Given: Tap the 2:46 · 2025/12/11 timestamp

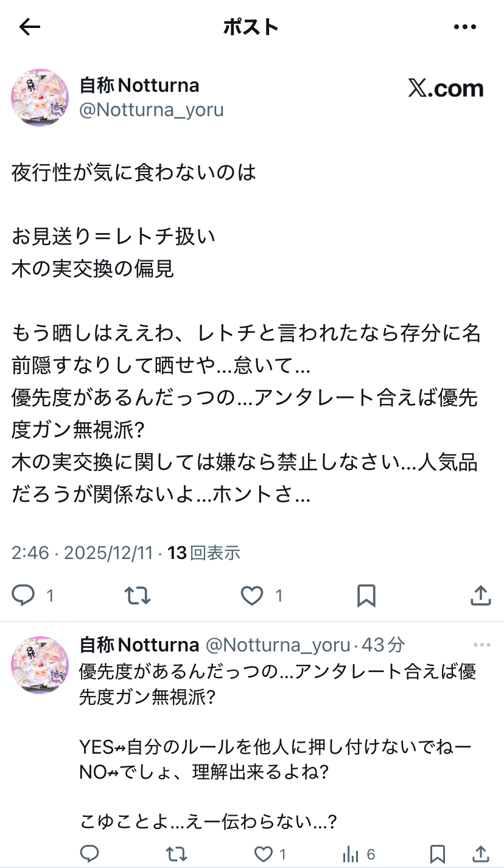Looking at the screenshot, I should click(x=82, y=552).
